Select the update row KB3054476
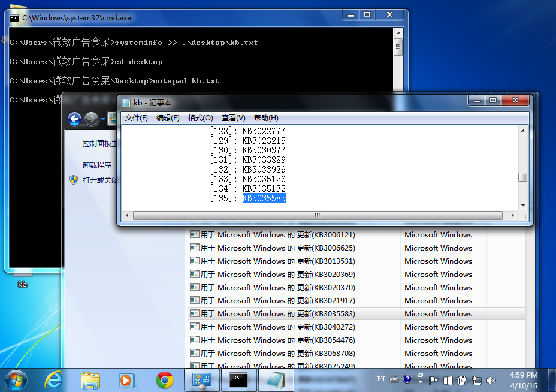 [356, 340]
